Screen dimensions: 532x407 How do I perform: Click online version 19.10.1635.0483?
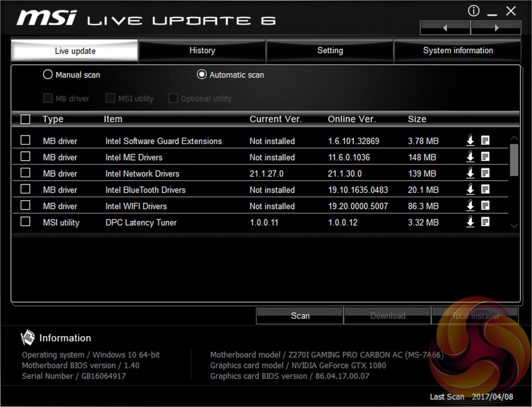click(358, 190)
